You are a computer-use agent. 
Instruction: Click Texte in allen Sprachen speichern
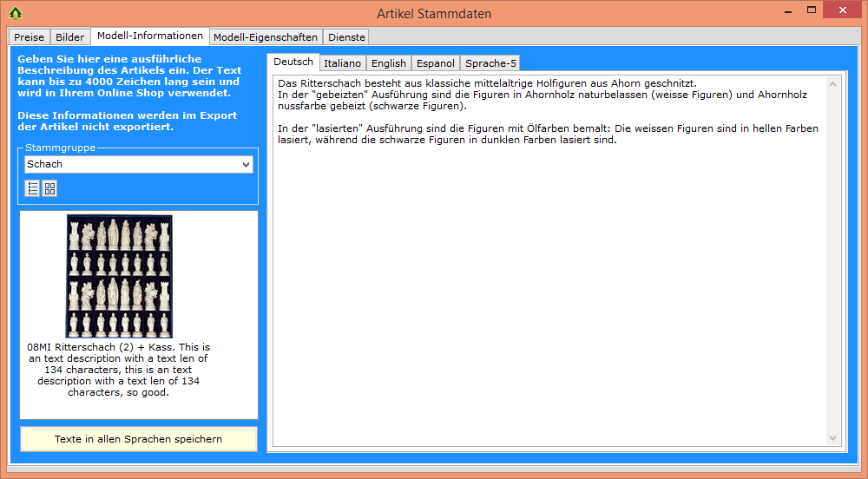pos(138,439)
